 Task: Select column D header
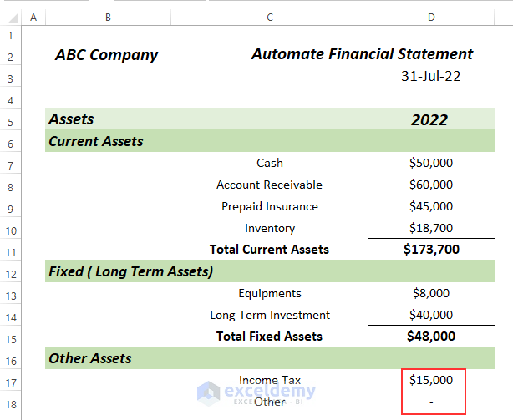pyautogui.click(x=431, y=17)
